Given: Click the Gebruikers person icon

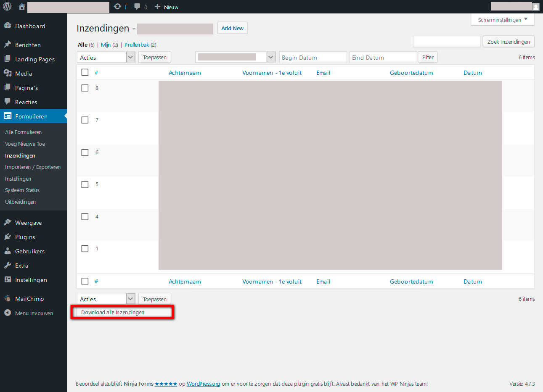Looking at the screenshot, I should 8,251.
